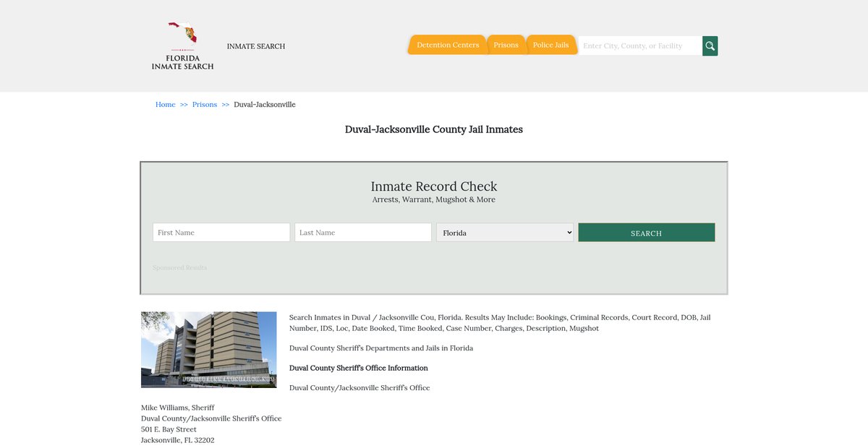
Task: Click Duval County Sheriff's Office Information heading
Action: (x=359, y=368)
